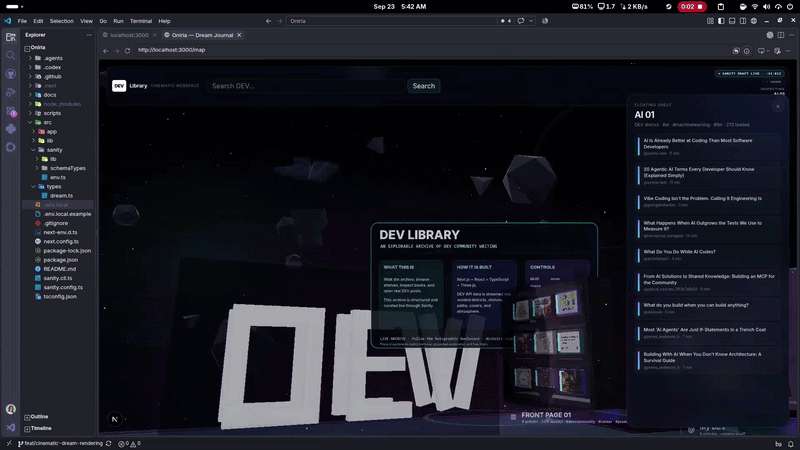Click the Search DEV input field
The height and width of the screenshot is (450, 800).
click(x=306, y=86)
